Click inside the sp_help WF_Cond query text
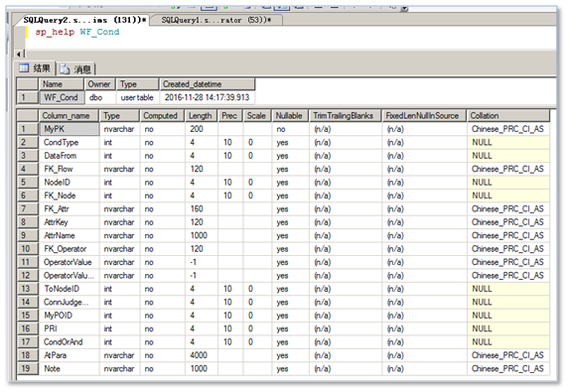Viewport: 568px width, 392px height. 77,32
